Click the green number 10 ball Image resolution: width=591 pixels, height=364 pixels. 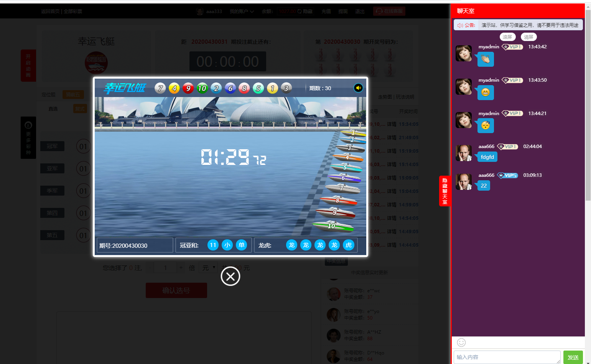[202, 88]
